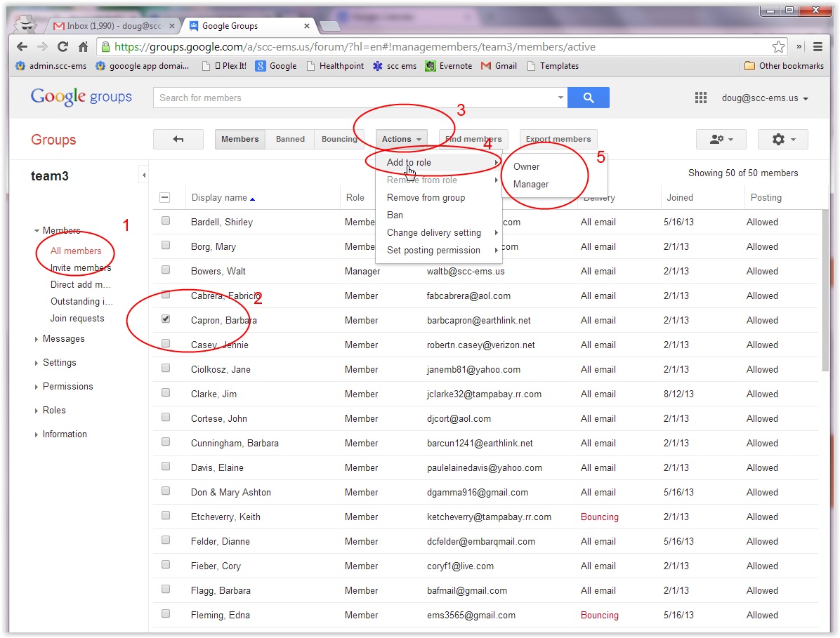Open Set posting permission submenu

coord(439,250)
